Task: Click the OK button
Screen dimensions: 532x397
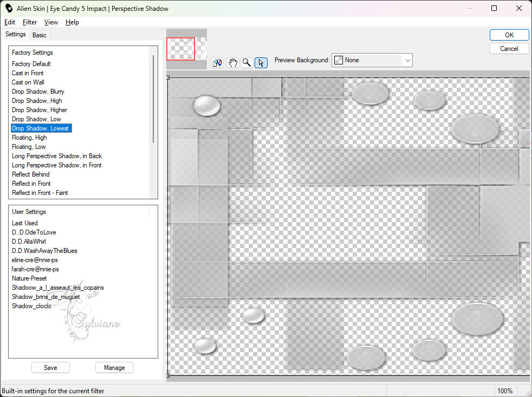Action: pyautogui.click(x=509, y=35)
